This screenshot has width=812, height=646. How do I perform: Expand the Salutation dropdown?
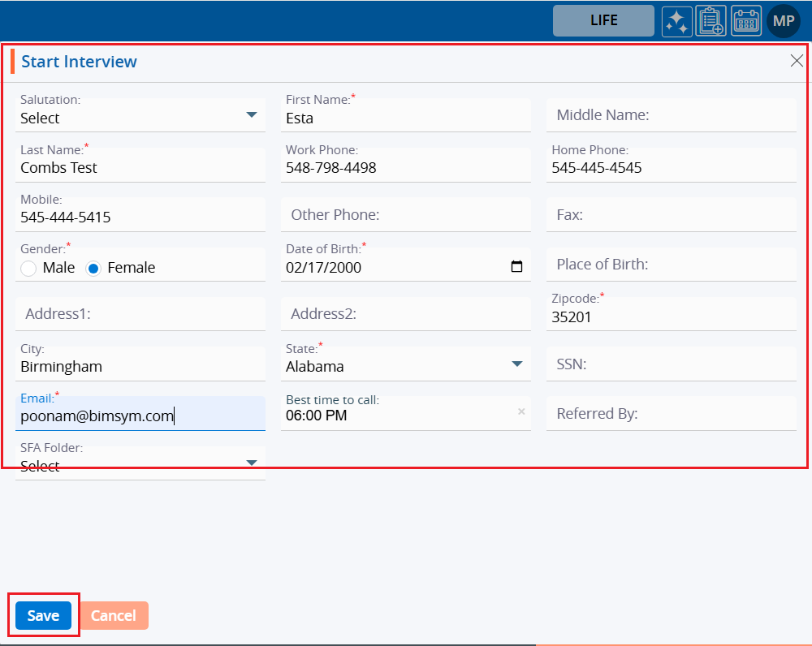tap(251, 115)
